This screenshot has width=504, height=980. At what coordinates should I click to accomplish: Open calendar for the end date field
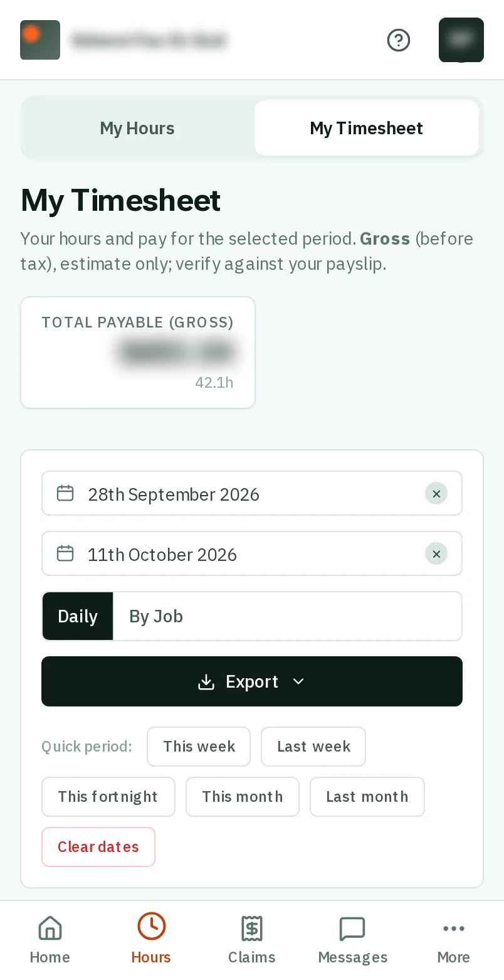tap(65, 554)
